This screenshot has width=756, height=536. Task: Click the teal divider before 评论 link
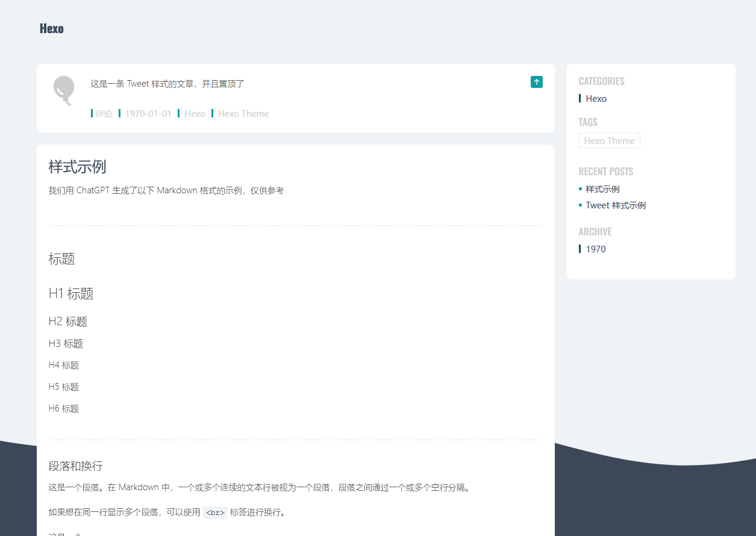92,113
